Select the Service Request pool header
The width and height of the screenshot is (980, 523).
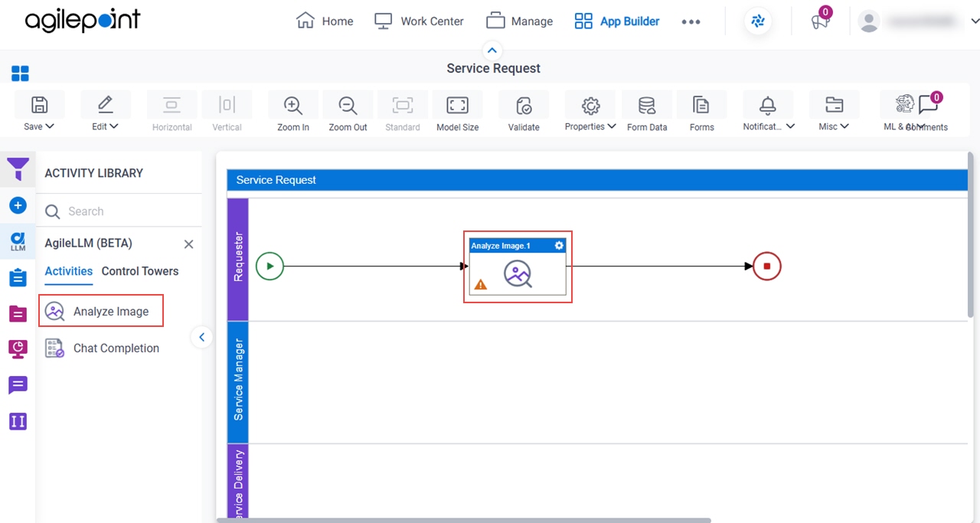[x=597, y=180]
